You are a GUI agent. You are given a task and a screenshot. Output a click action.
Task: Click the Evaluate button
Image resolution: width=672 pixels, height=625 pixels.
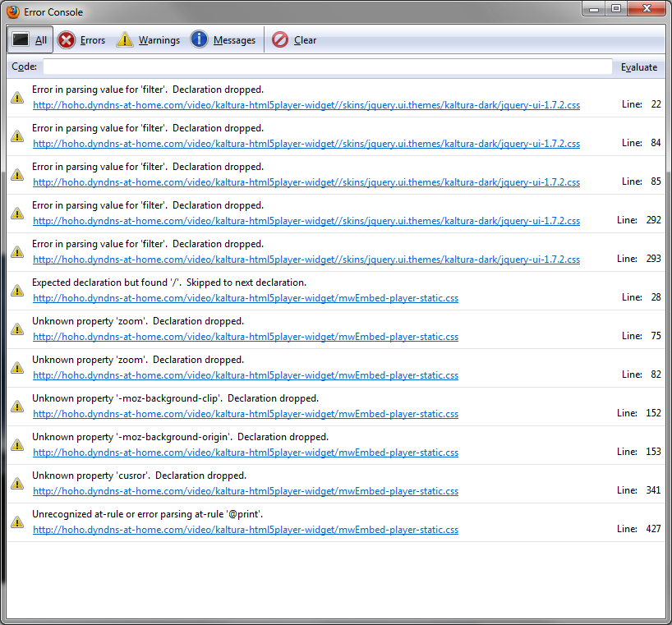638,67
